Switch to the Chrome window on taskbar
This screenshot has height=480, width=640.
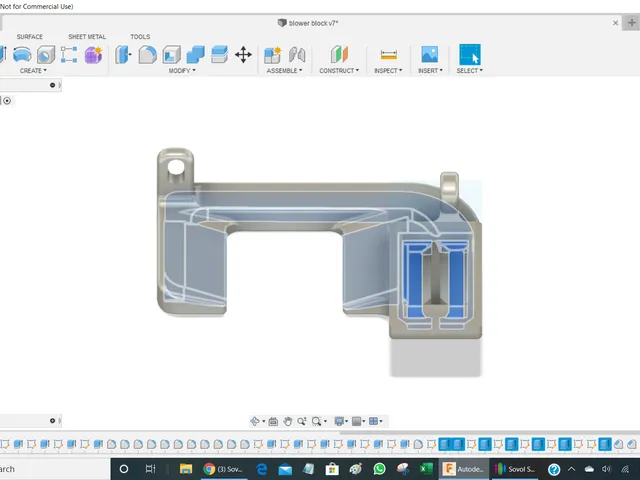pyautogui.click(x=224, y=469)
